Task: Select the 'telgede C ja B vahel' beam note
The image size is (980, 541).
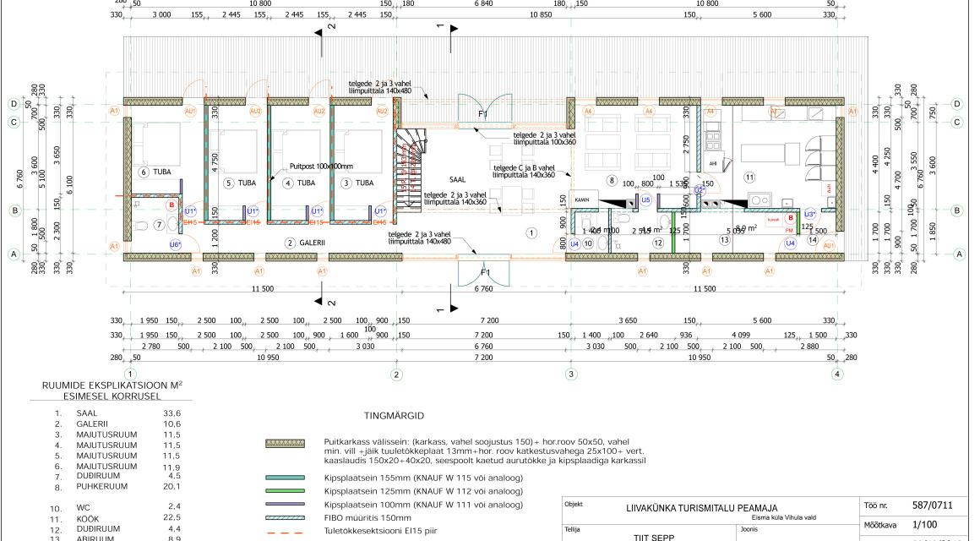Action: (524, 168)
